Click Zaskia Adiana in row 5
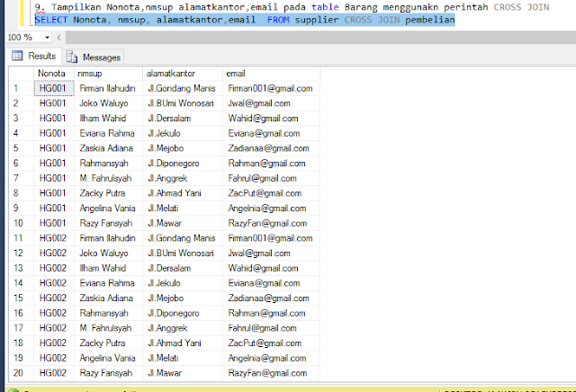 pos(106,148)
